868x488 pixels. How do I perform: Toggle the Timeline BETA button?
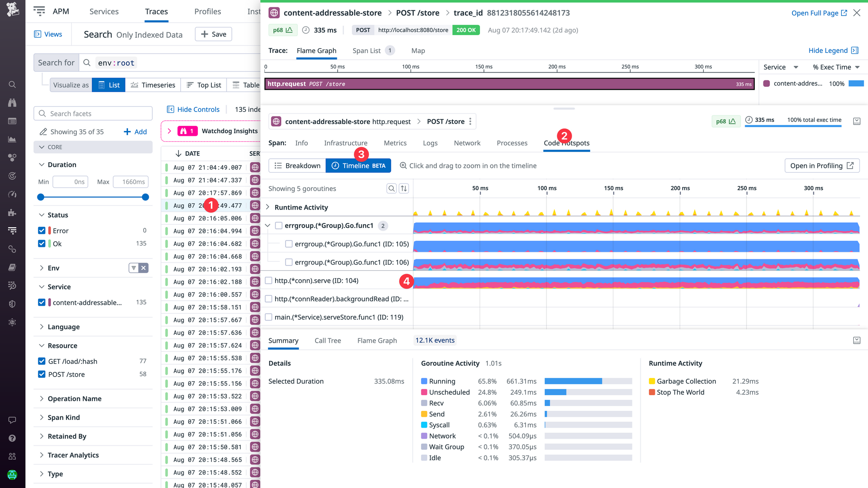[358, 166]
